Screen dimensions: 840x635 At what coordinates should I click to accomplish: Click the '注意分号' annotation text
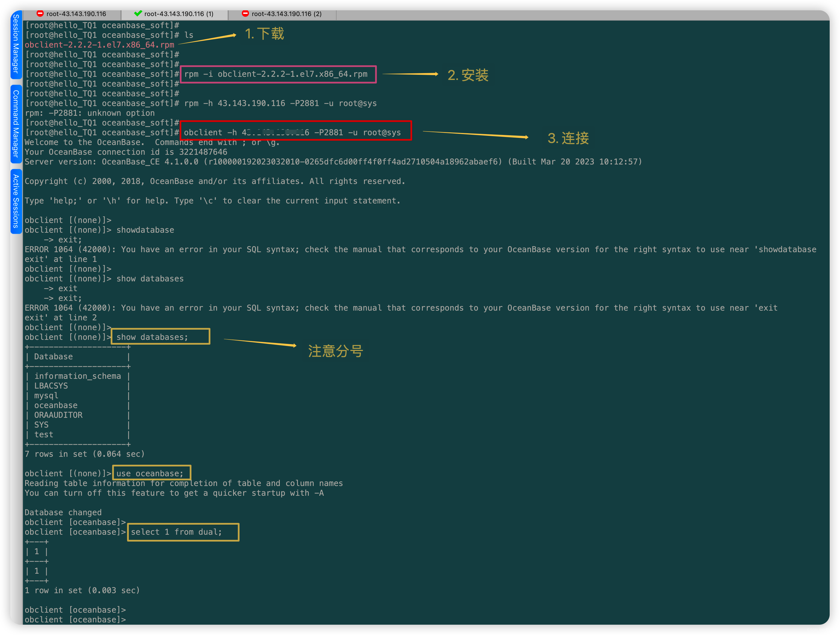[x=335, y=351]
